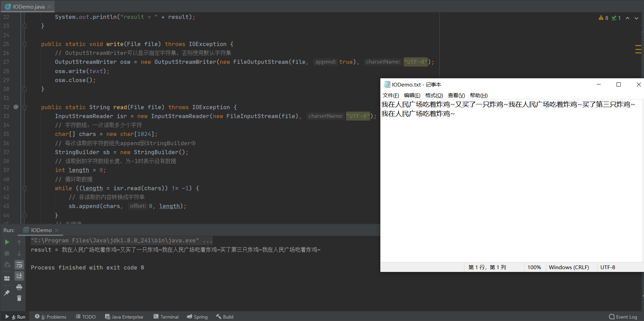Image resolution: width=644 pixels, height=321 pixels.
Task: Click the restore layout icon in Run panel
Action: tap(7, 278)
